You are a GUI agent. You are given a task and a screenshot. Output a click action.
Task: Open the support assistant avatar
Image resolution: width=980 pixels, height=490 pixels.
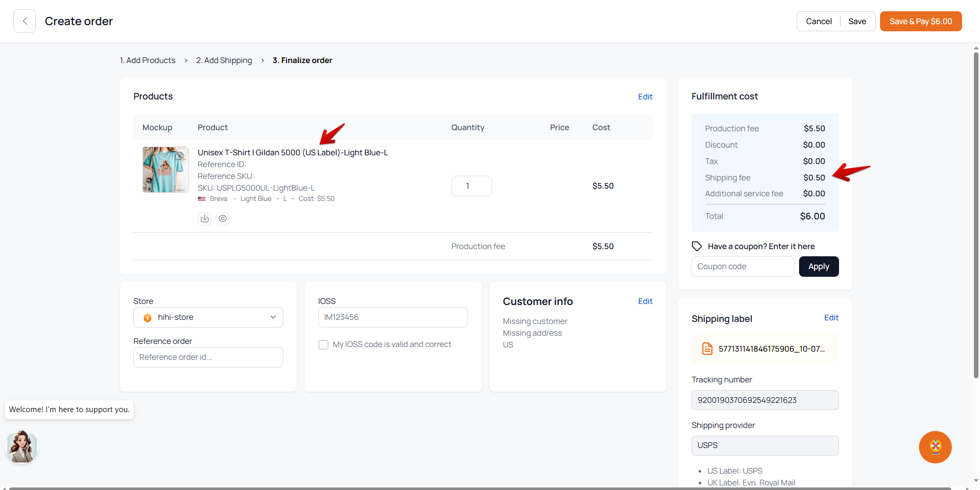(x=22, y=446)
